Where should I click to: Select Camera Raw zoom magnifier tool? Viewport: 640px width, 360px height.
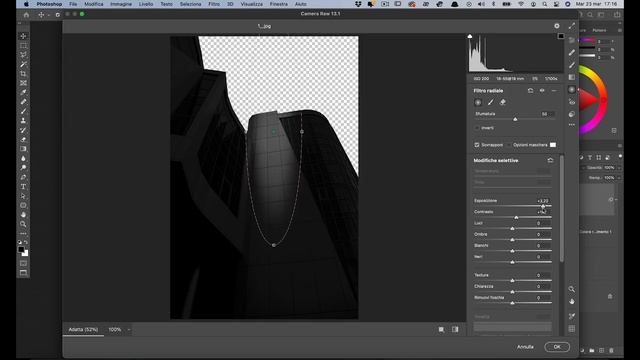click(571, 289)
